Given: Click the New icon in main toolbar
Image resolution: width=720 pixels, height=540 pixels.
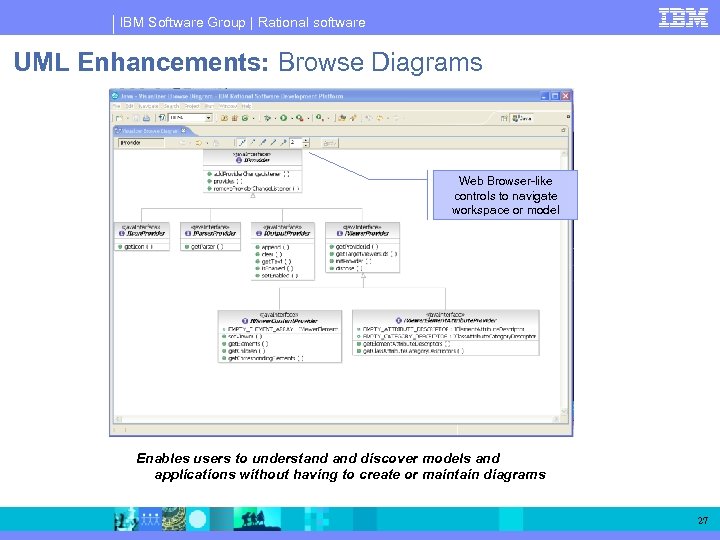Looking at the screenshot, I should (x=119, y=118).
